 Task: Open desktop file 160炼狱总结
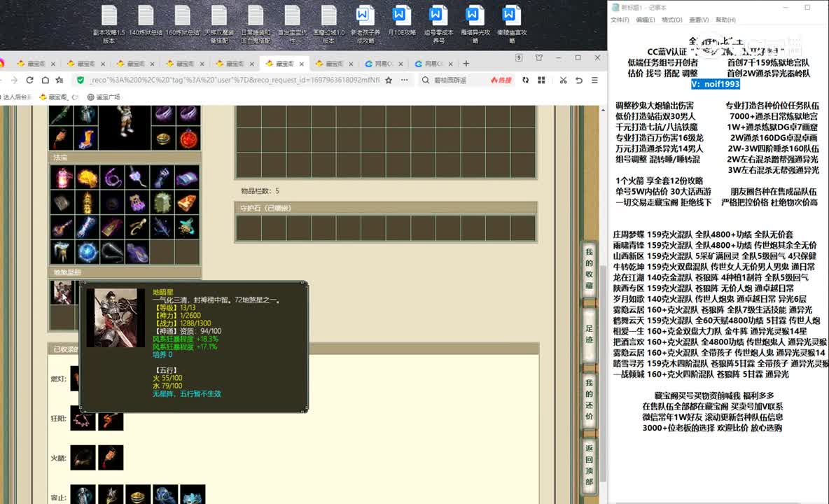coord(183,21)
